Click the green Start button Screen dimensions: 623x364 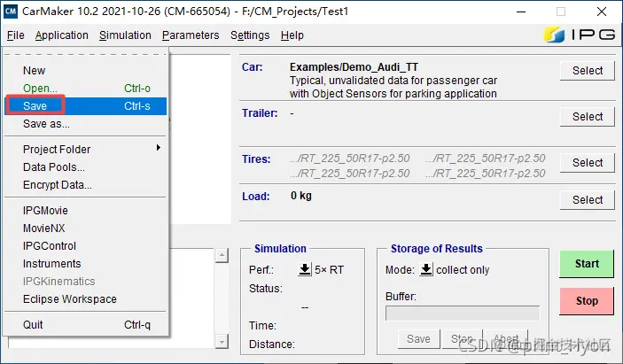pos(587,264)
